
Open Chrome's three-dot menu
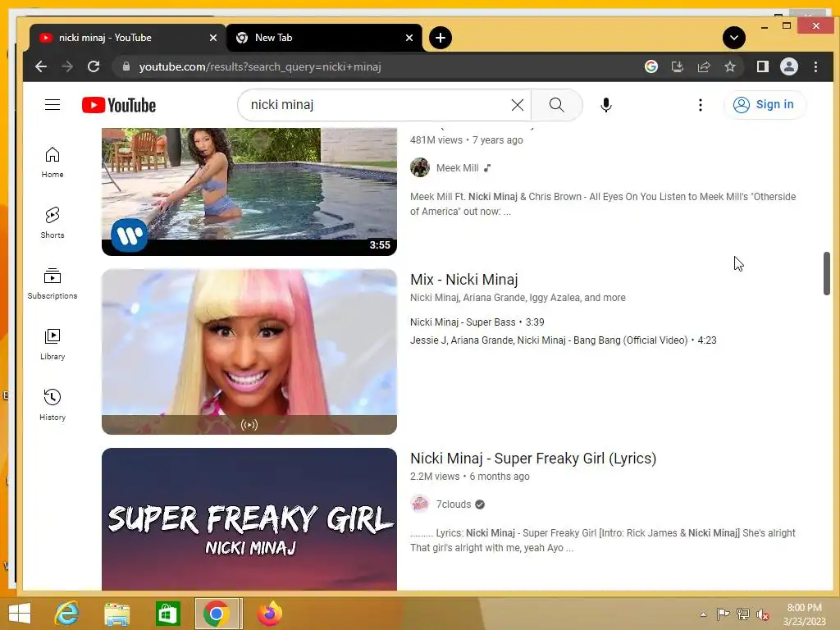(815, 66)
